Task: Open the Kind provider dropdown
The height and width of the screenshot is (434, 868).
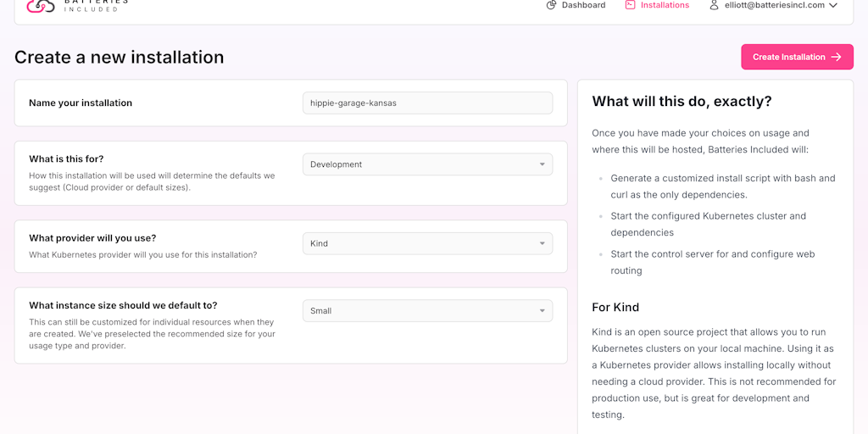Action: tap(427, 243)
